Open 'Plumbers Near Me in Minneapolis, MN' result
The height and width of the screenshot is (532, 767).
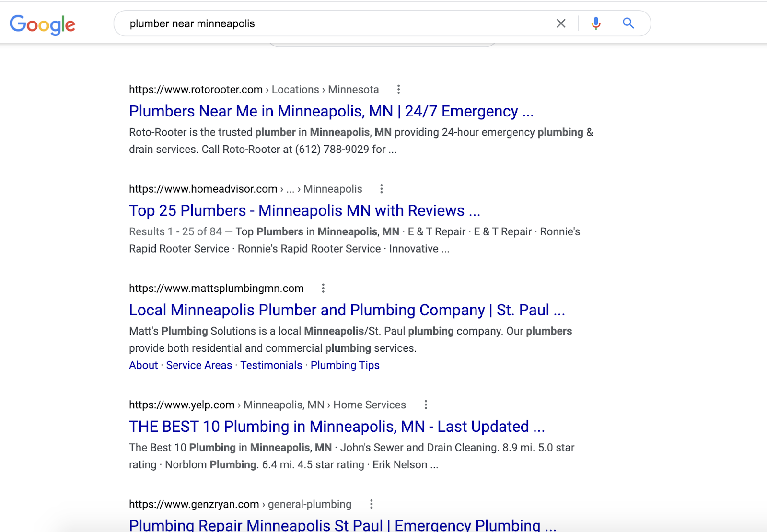tap(331, 111)
